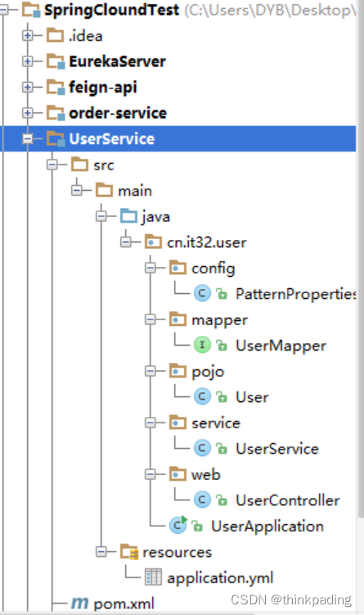Image resolution: width=364 pixels, height=615 pixels.
Task: Collapse the mapper package node
Action: (150, 319)
